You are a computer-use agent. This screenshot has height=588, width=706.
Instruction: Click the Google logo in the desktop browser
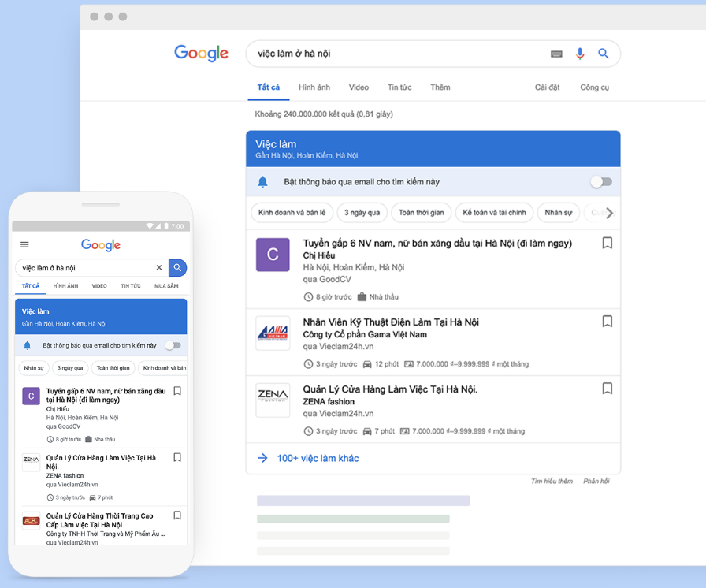pyautogui.click(x=201, y=53)
